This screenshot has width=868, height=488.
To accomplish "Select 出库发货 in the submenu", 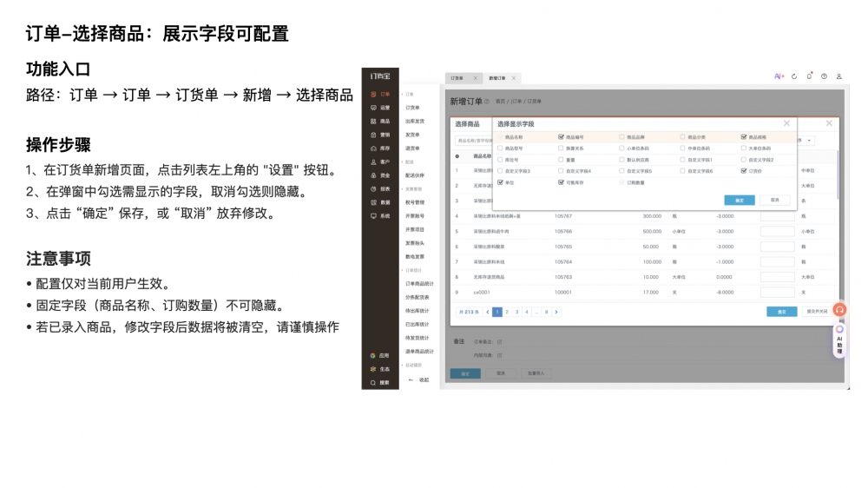I will point(415,121).
